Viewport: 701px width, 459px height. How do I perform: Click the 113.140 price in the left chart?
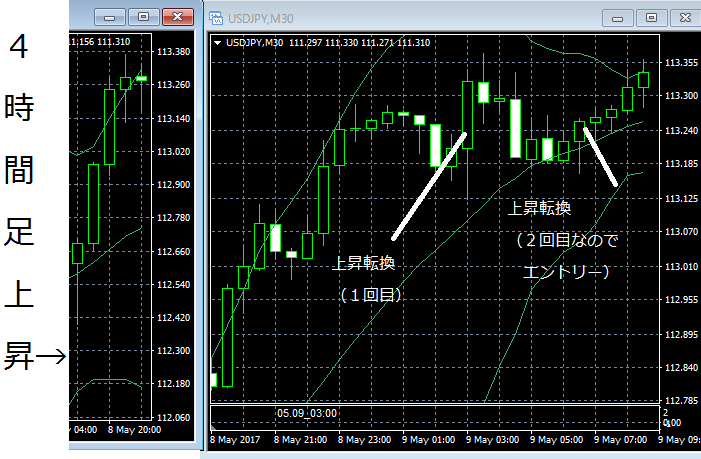coord(173,119)
